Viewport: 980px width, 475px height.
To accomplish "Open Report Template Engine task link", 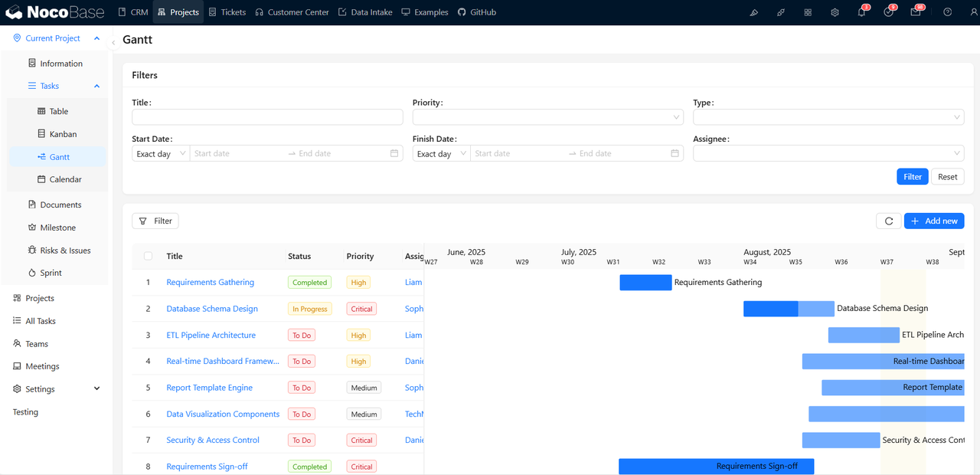I will point(209,388).
